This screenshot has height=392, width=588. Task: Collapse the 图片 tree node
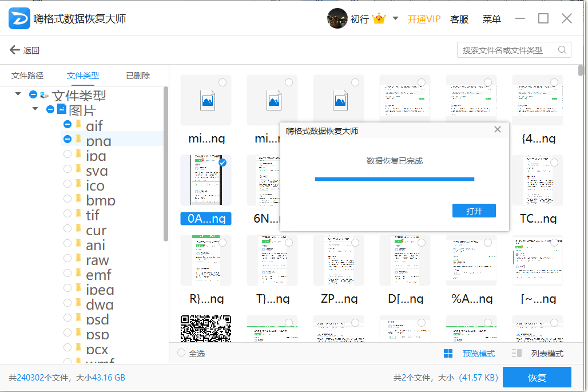click(35, 109)
